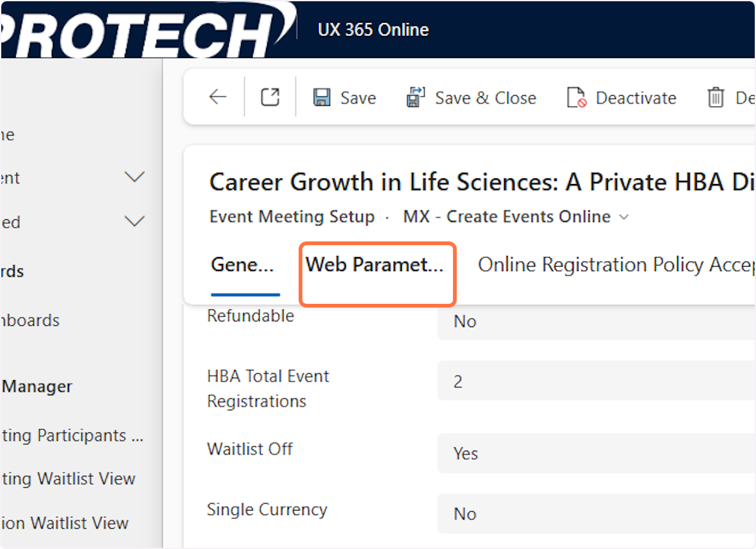Open the General tab
756x549 pixels.
click(243, 265)
